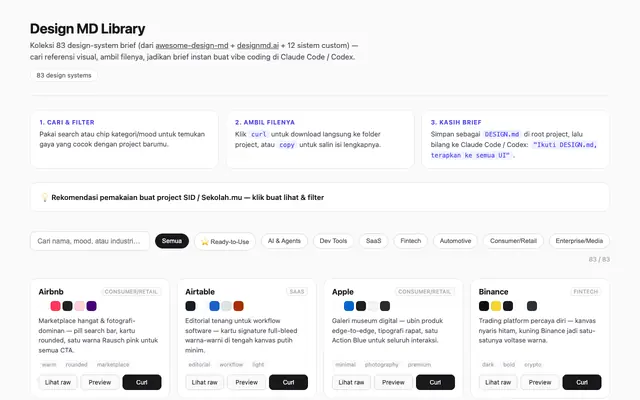Visit the designmd.ai link
Viewport: 640px width, 400px height.
click(258, 45)
